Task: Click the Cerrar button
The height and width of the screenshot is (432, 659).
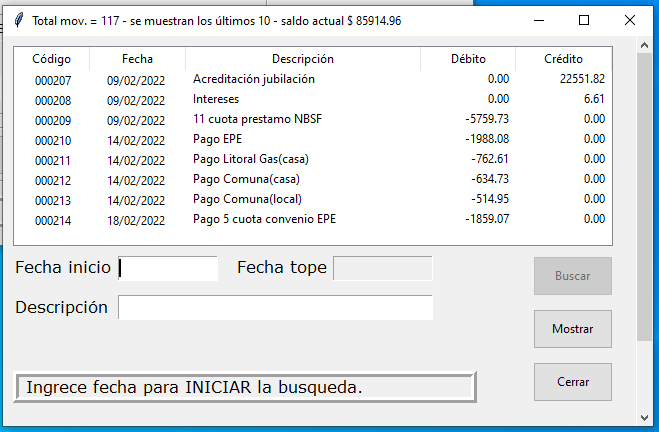Action: (x=572, y=382)
